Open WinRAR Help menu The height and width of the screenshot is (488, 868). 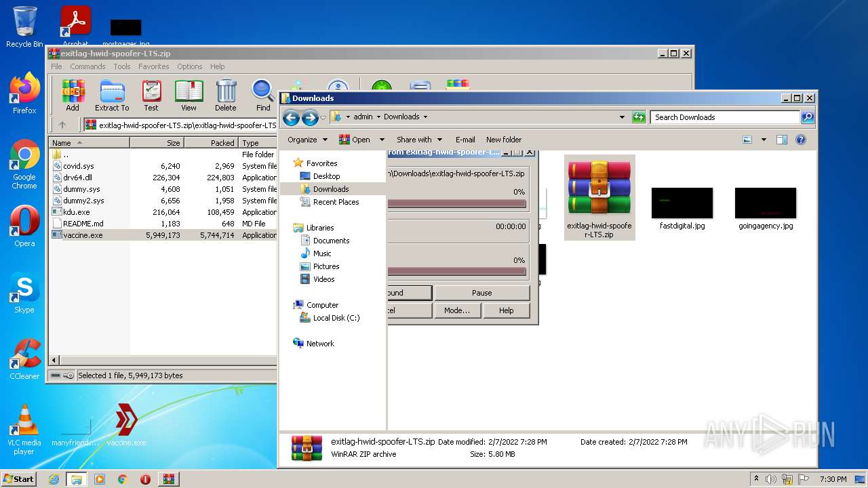217,66
